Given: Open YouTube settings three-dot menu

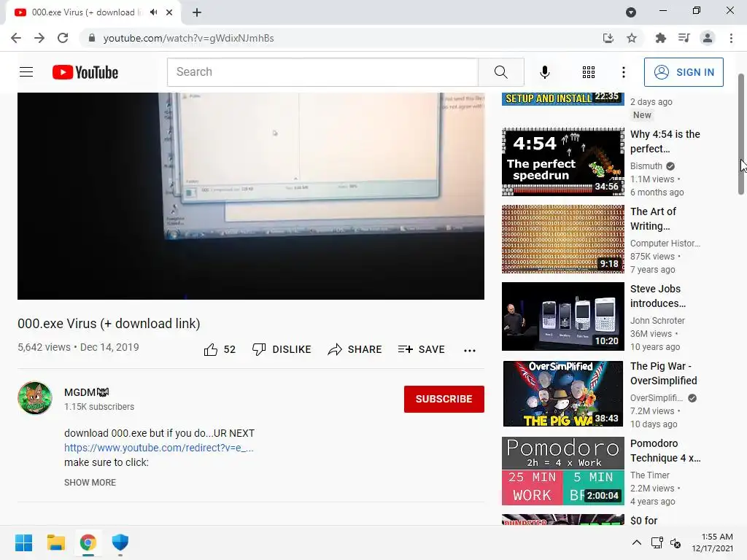Looking at the screenshot, I should point(623,72).
